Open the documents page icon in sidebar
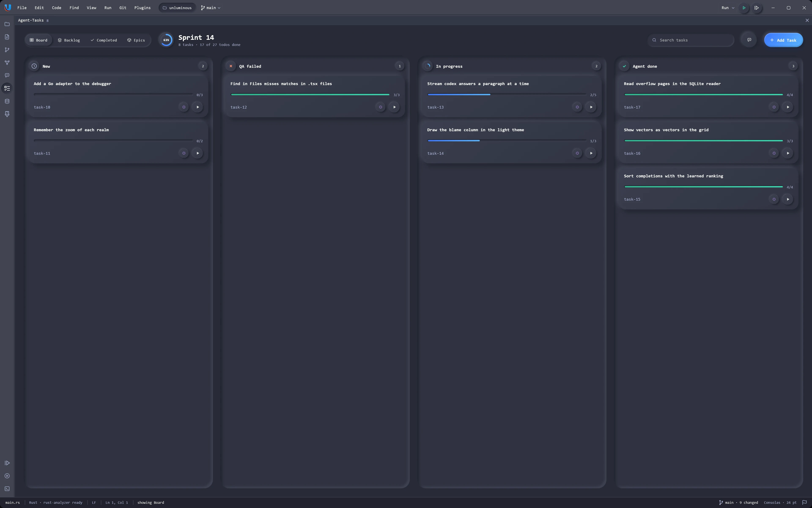Screen dimensions: 812x508 (x=7, y=37)
